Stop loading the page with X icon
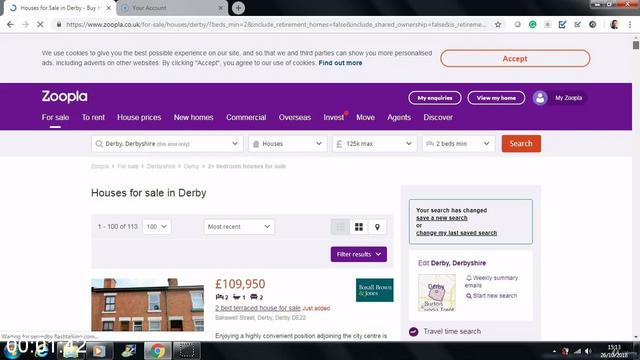The width and height of the screenshot is (640, 360). pyautogui.click(x=40, y=24)
